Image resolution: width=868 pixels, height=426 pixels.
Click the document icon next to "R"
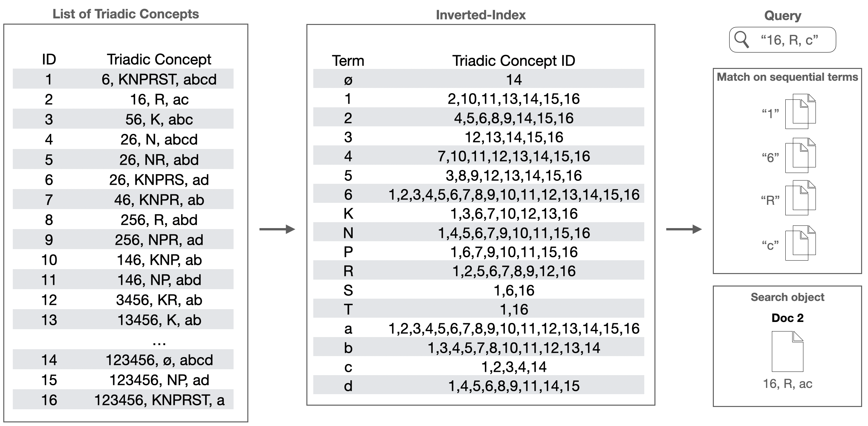[x=800, y=198]
